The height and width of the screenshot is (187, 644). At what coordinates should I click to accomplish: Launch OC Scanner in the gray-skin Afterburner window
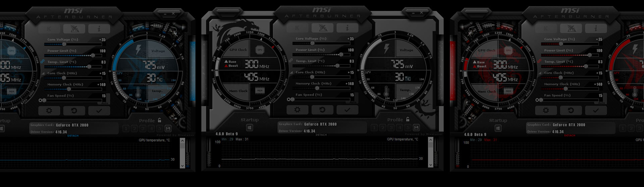(322, 28)
